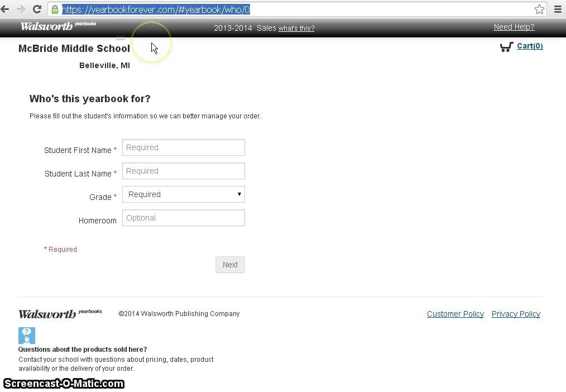The image size is (566, 392).
Task: Click the Next button
Action: (230, 265)
